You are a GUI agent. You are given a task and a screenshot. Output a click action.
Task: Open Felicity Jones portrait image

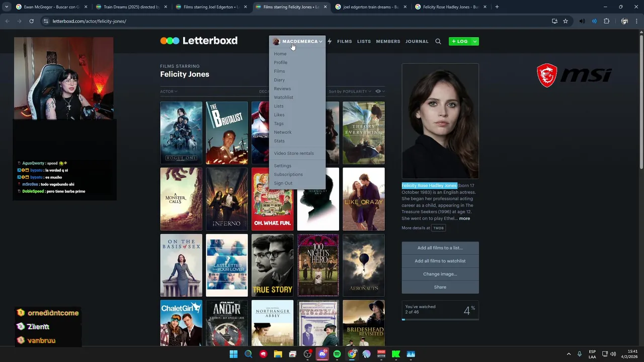pyautogui.click(x=440, y=121)
